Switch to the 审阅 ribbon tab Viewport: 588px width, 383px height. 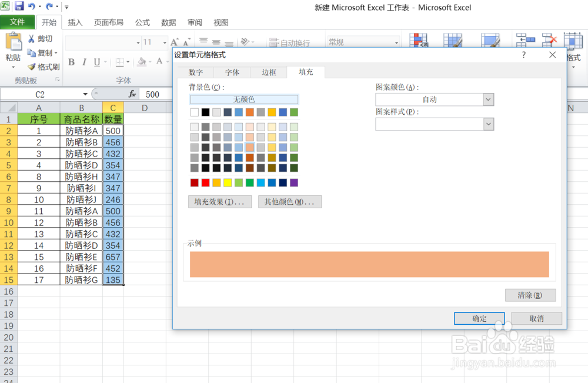point(195,22)
